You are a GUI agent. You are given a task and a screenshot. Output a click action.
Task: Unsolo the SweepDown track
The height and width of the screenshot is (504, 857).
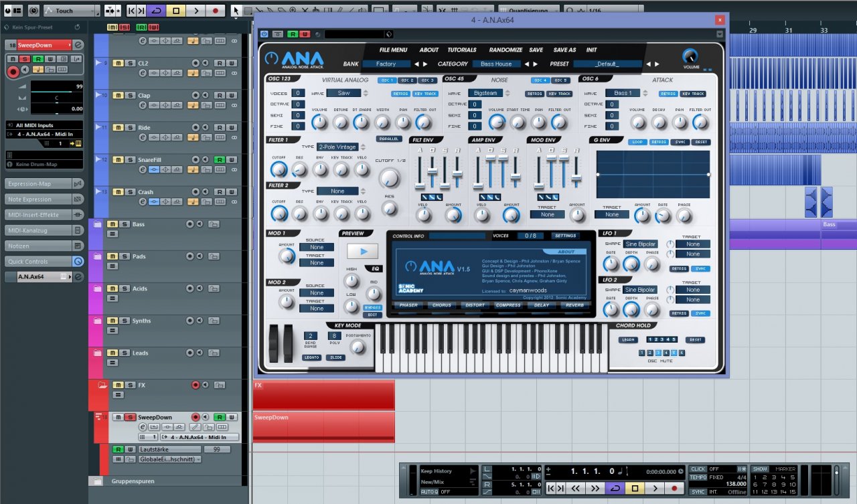tap(130, 417)
